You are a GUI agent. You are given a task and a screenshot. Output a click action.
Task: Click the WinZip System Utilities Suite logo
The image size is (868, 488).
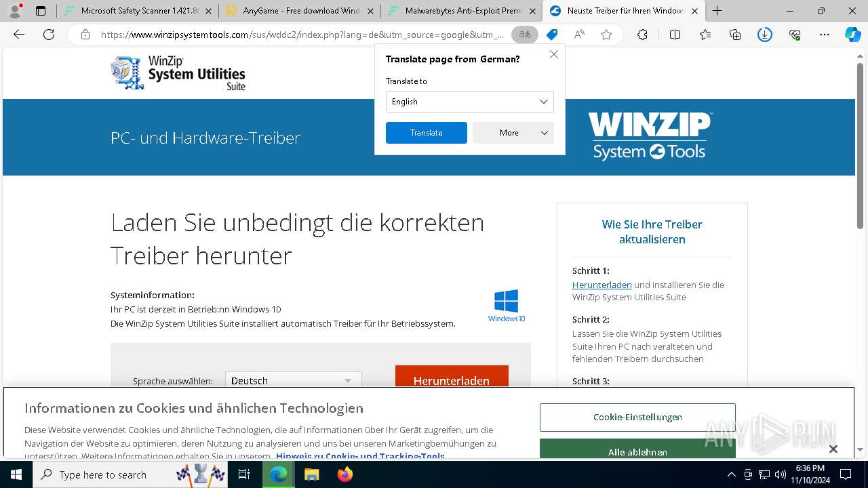point(178,73)
